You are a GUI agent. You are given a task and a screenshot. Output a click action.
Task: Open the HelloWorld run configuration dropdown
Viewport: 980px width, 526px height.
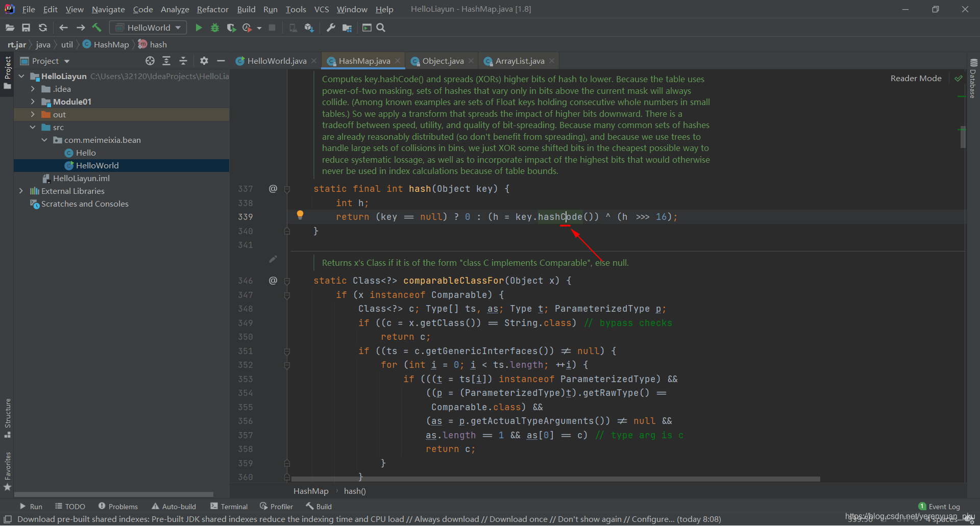pyautogui.click(x=148, y=28)
